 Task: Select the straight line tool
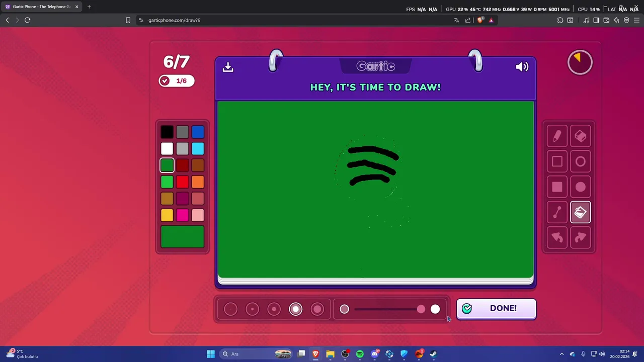pos(557,212)
